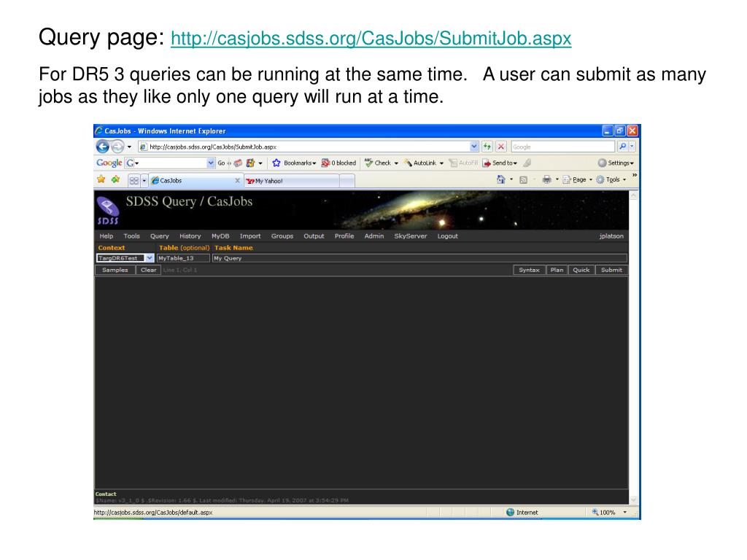The width and height of the screenshot is (747, 560).
Task: Open the Groups menu item
Action: coord(282,236)
